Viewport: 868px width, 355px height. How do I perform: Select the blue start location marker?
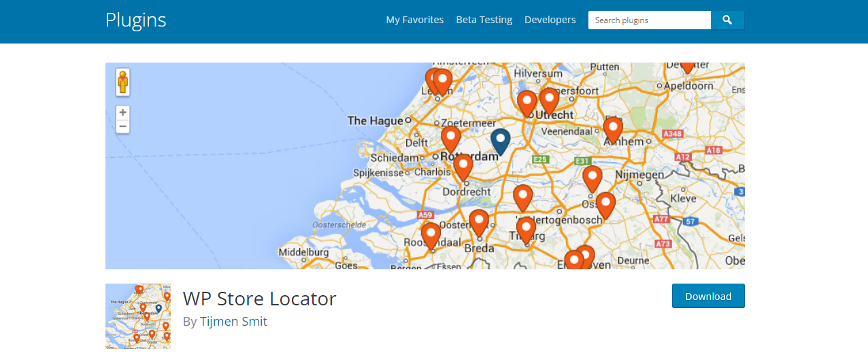click(501, 143)
